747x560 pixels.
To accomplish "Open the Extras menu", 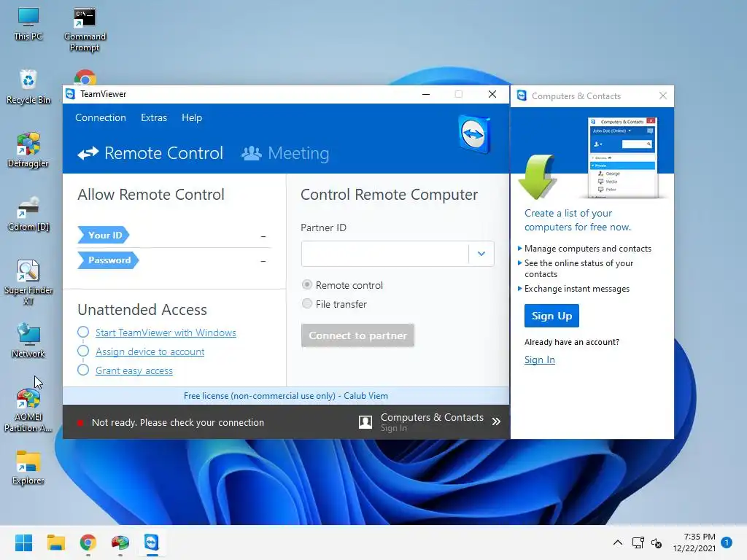I will tap(154, 117).
